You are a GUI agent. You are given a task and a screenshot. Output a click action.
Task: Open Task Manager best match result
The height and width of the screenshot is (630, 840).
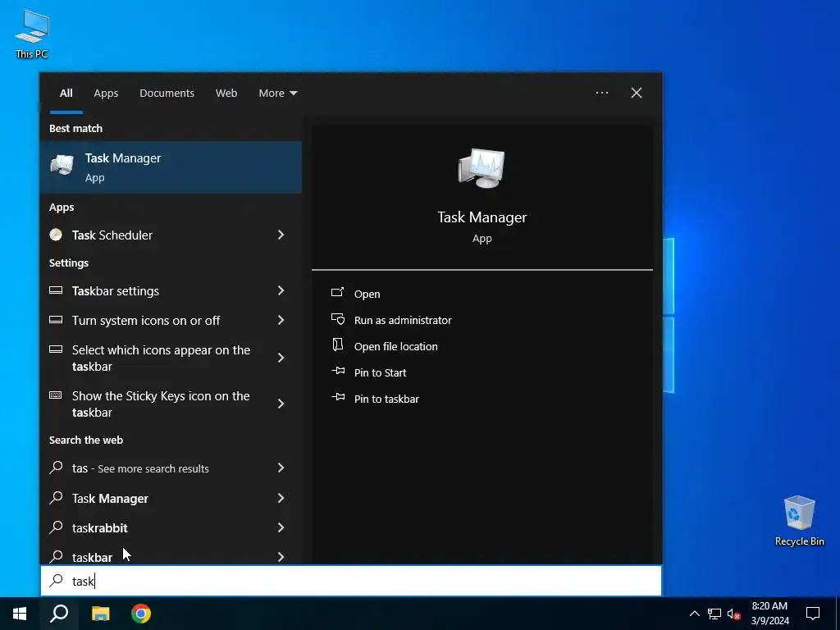point(171,167)
